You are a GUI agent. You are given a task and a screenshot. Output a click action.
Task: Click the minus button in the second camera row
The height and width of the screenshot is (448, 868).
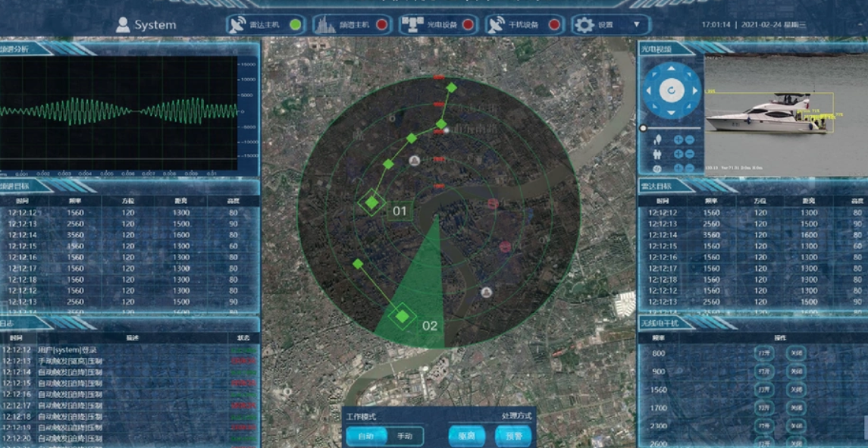690,154
